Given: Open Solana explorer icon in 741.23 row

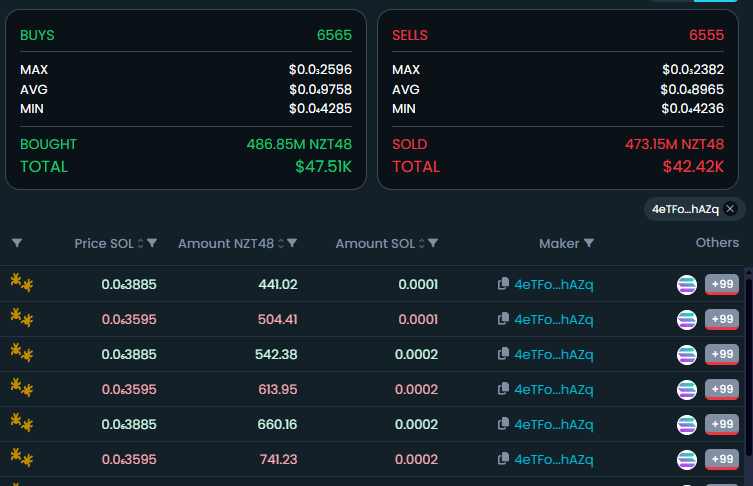Looking at the screenshot, I should pos(687,460).
